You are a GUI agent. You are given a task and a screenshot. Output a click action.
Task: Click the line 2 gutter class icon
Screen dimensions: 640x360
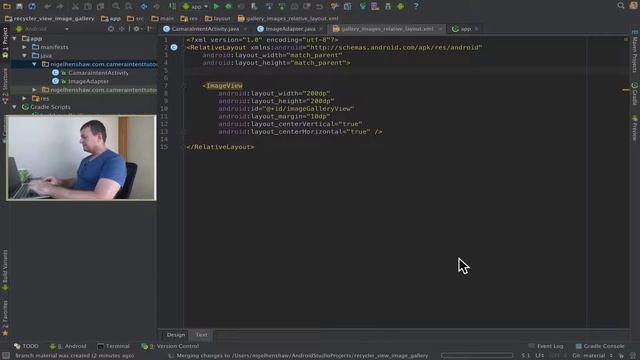click(x=174, y=47)
